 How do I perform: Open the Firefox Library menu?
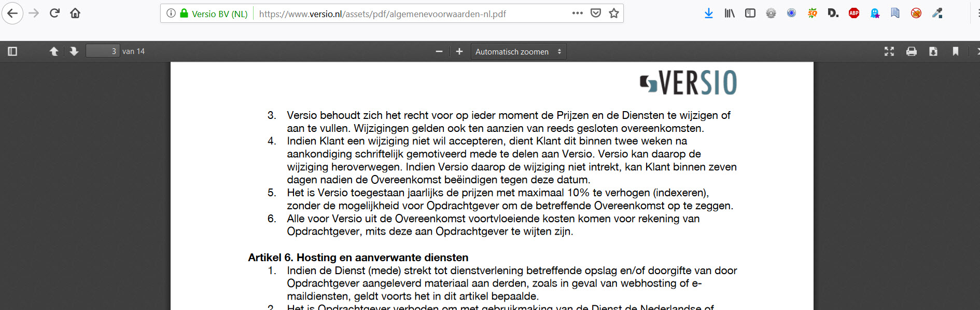coord(730,14)
